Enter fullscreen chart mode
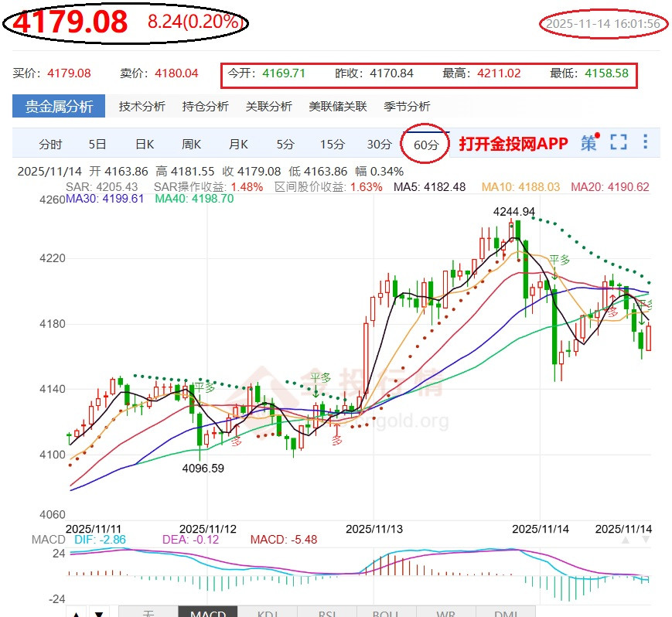 click(618, 143)
